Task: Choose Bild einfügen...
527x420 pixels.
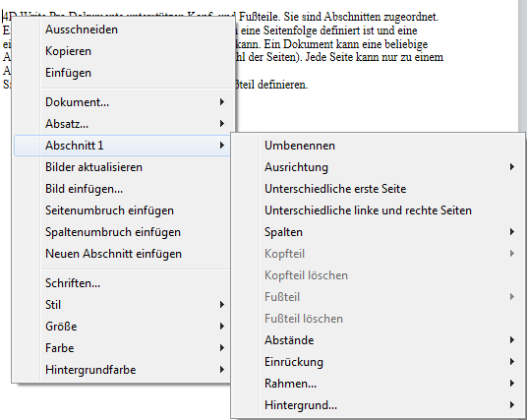Action: click(x=123, y=189)
